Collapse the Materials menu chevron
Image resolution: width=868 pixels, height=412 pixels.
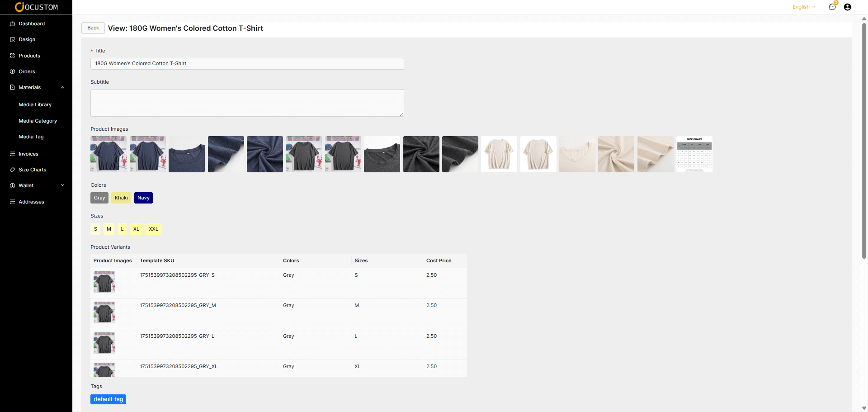(63, 88)
